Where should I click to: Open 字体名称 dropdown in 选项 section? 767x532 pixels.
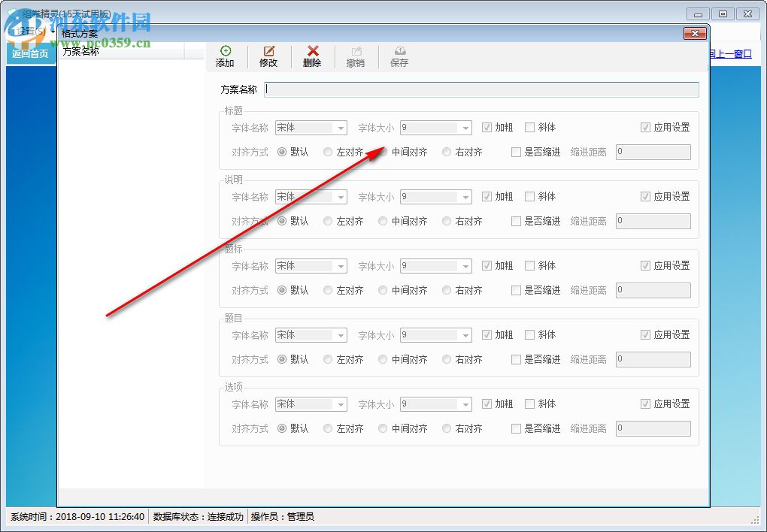click(341, 404)
